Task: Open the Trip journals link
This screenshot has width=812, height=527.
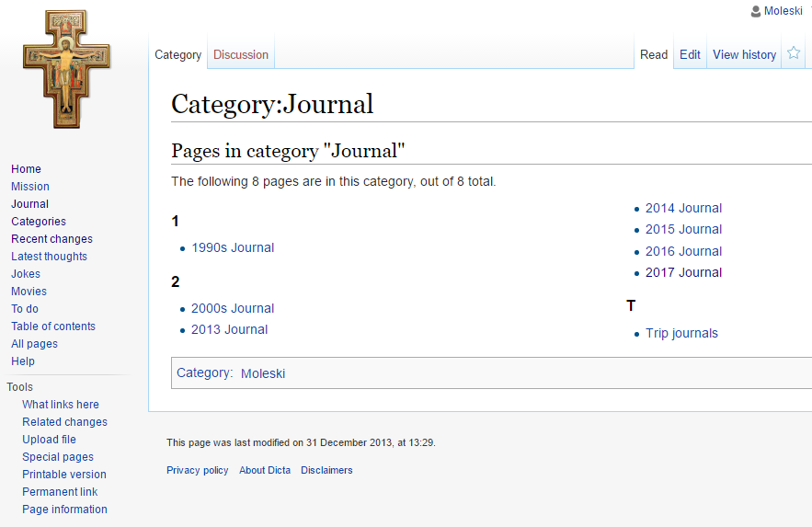Action: coord(681,333)
